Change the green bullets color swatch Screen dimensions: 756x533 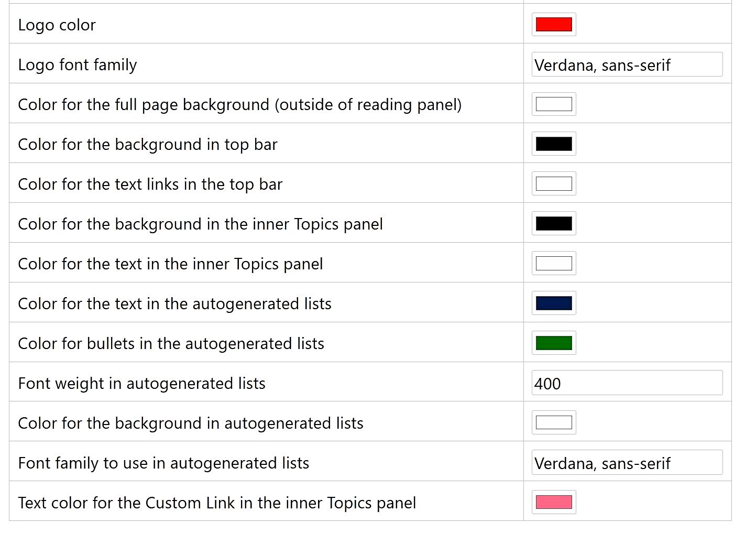[554, 343]
